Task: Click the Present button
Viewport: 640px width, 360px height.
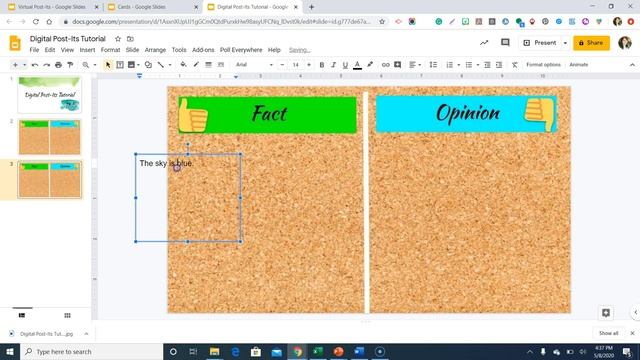Action: (540, 43)
